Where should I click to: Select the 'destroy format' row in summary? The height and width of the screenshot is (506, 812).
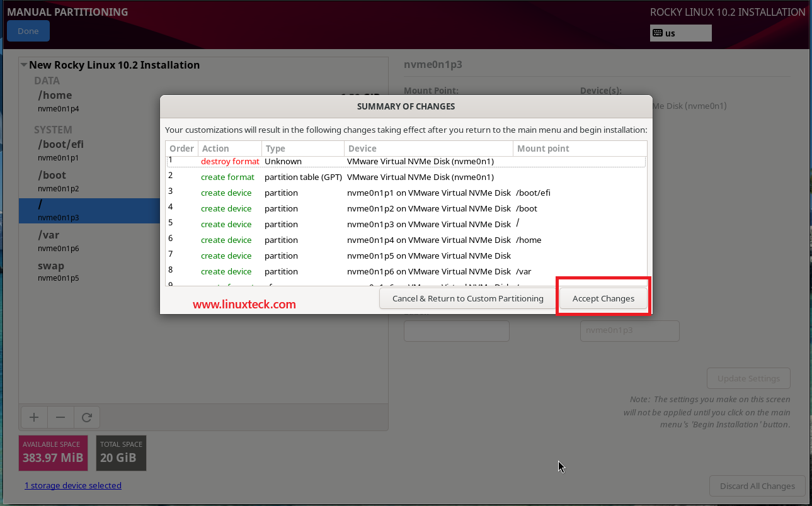pyautogui.click(x=406, y=161)
